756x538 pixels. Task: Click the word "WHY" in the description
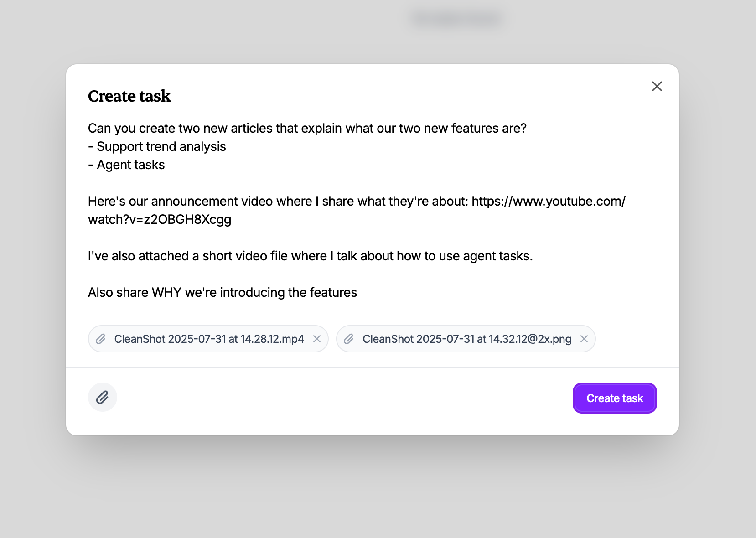[166, 292]
